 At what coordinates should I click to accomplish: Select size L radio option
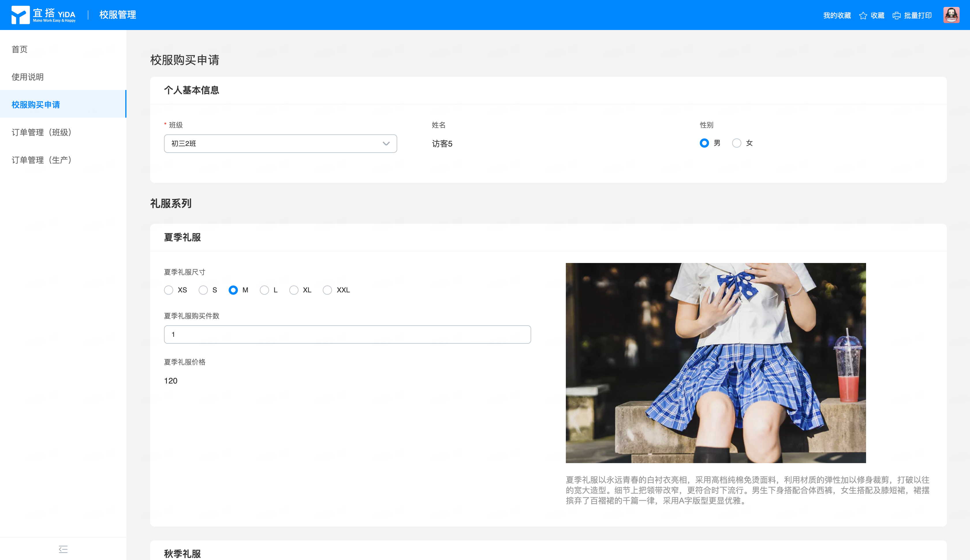[x=264, y=290]
